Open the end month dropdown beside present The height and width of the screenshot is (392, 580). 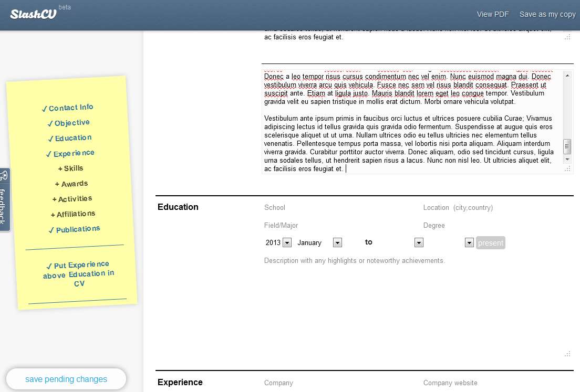click(469, 243)
